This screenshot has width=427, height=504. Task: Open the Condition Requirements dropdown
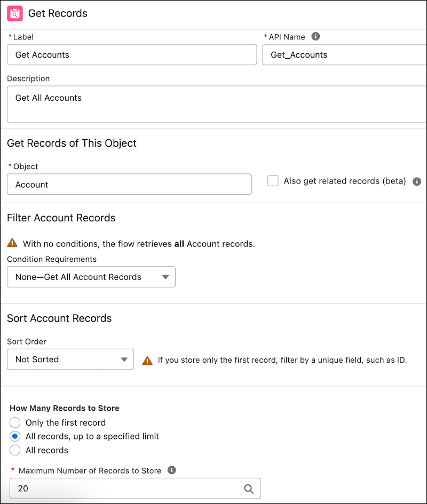point(91,277)
